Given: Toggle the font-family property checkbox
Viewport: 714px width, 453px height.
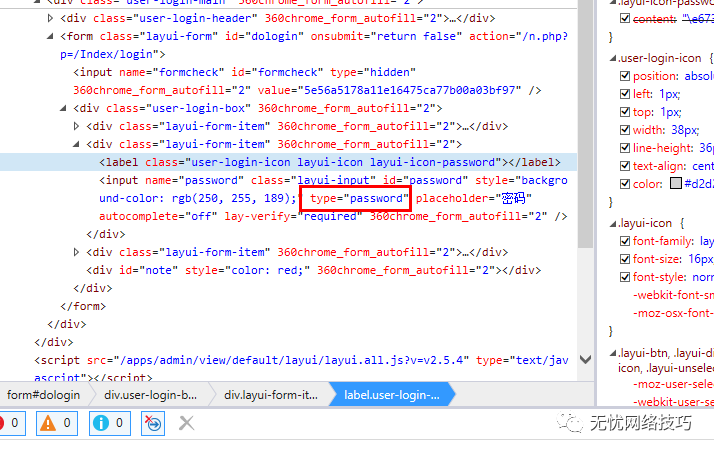Looking at the screenshot, I should point(625,241).
